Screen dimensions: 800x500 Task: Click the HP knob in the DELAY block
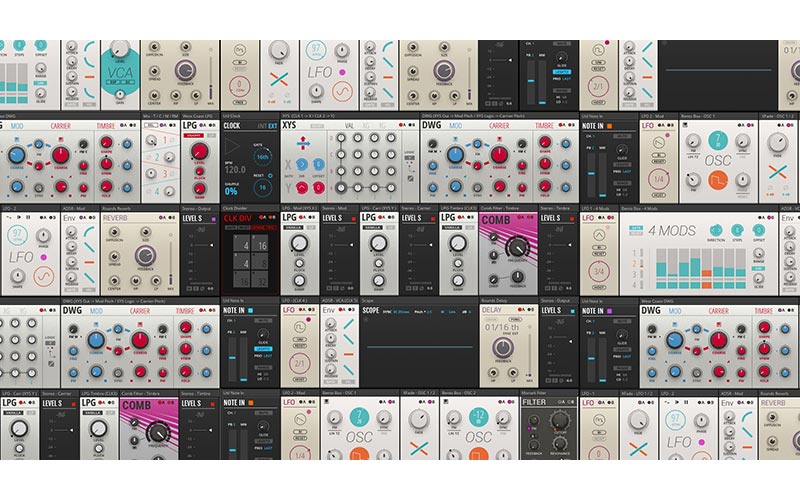pos(493,373)
